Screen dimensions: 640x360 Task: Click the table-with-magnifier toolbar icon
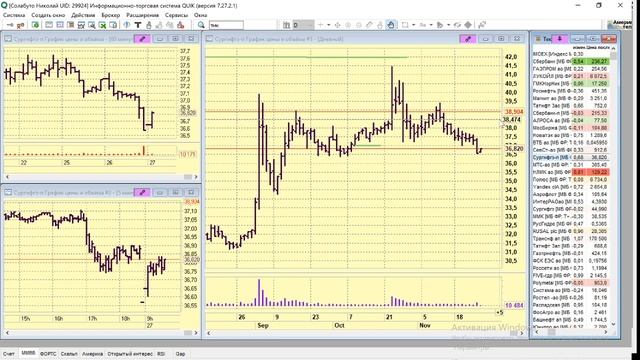point(91,25)
